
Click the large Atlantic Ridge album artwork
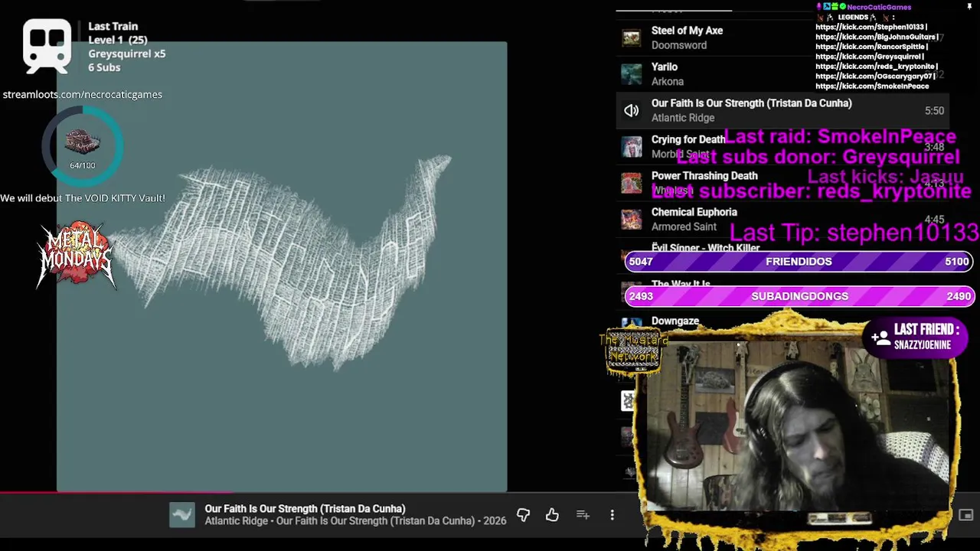click(282, 266)
